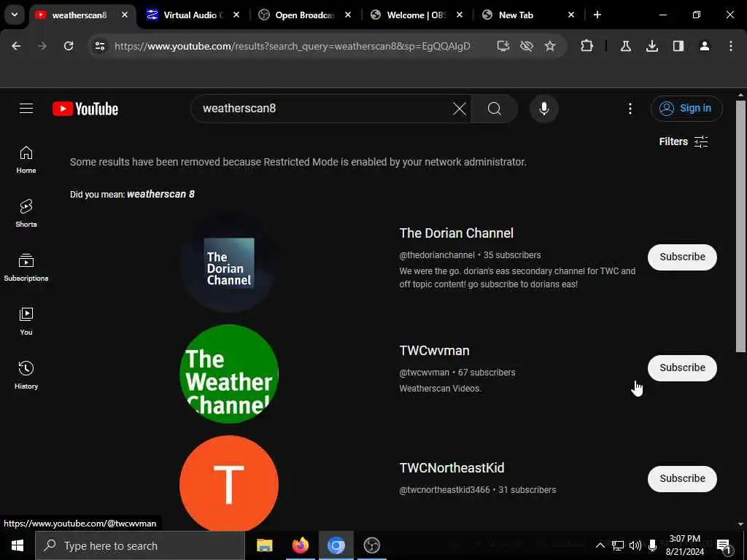Screen dimensions: 747x560
Task: Open the TWCwvman channel title
Action: pos(435,351)
